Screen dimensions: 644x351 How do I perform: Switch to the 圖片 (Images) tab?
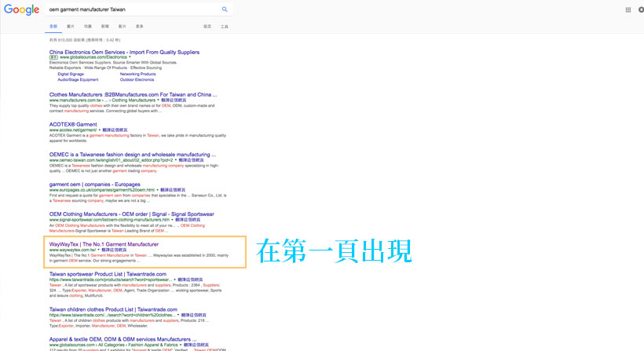(71, 26)
